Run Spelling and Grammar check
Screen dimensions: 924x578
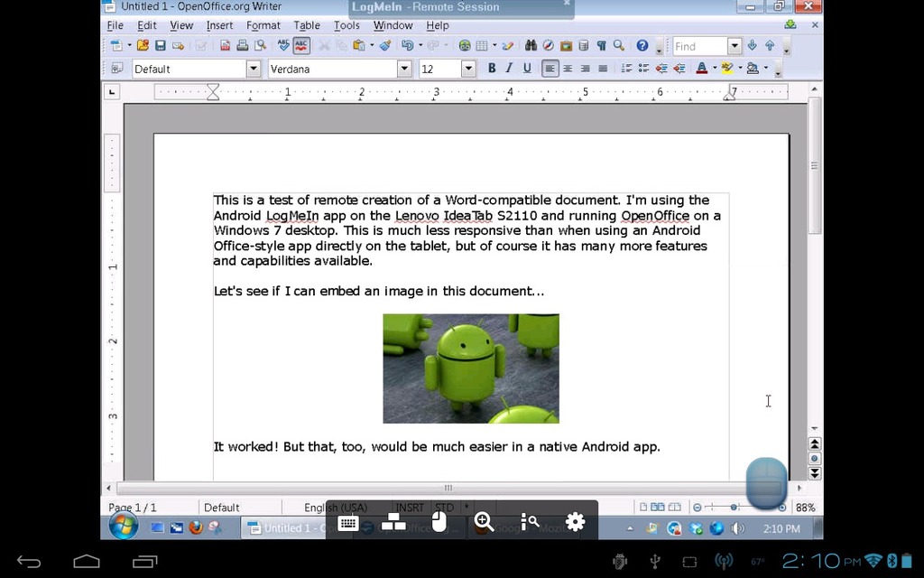283,45
